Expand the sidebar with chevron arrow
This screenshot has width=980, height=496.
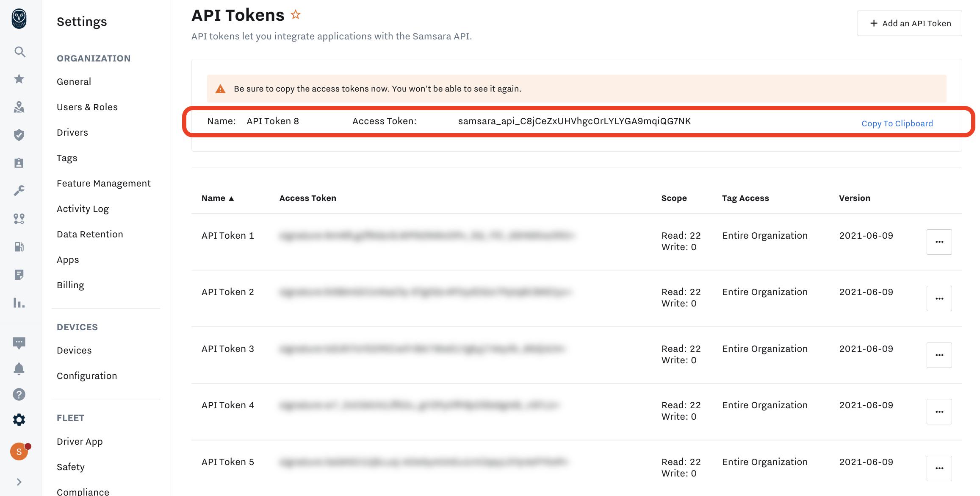click(19, 482)
